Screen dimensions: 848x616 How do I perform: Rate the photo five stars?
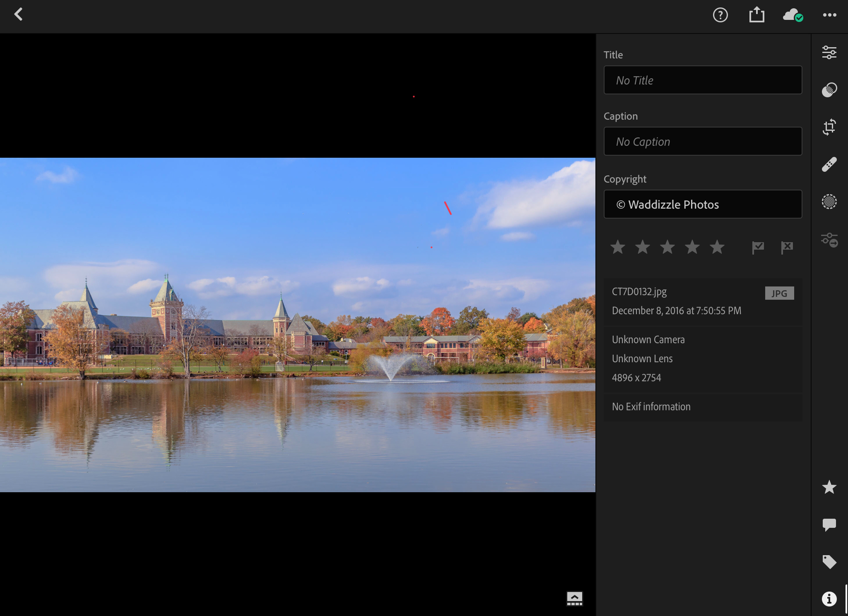pyautogui.click(x=717, y=247)
